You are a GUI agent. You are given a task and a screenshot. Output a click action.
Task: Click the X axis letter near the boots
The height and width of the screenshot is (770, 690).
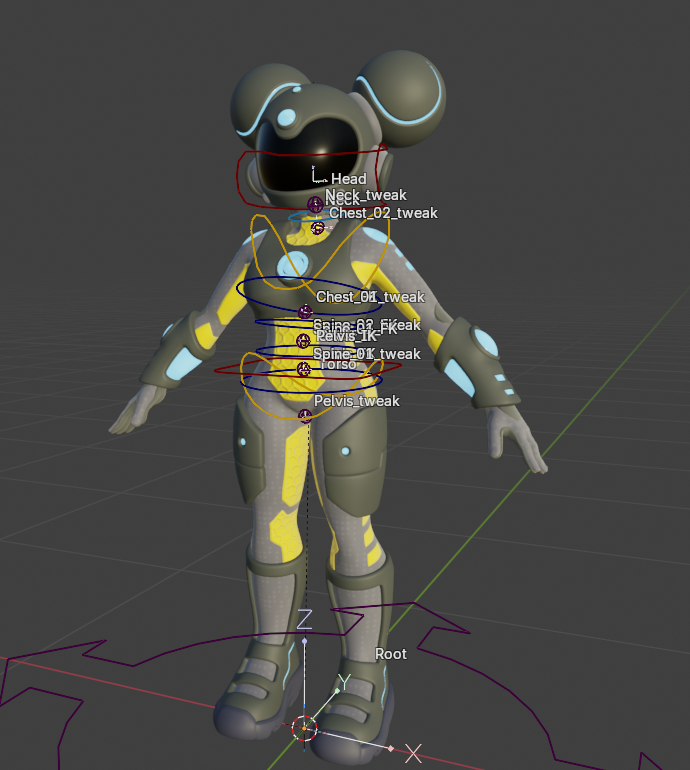pos(413,753)
